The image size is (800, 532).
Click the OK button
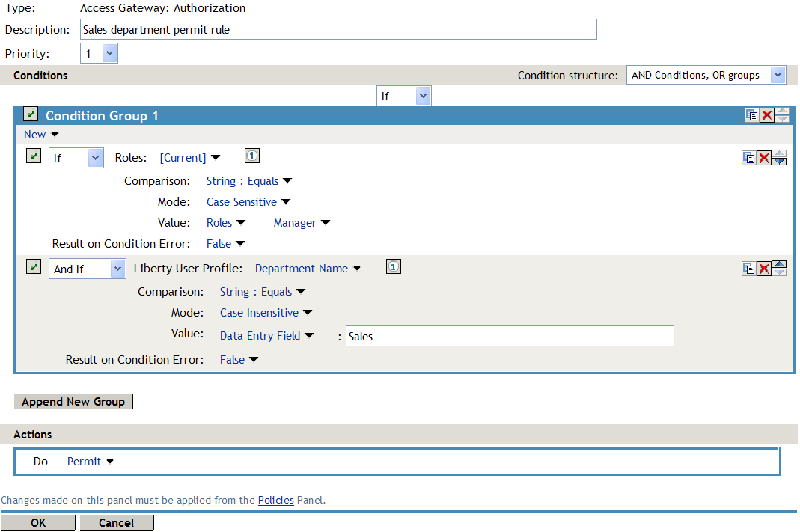38,523
